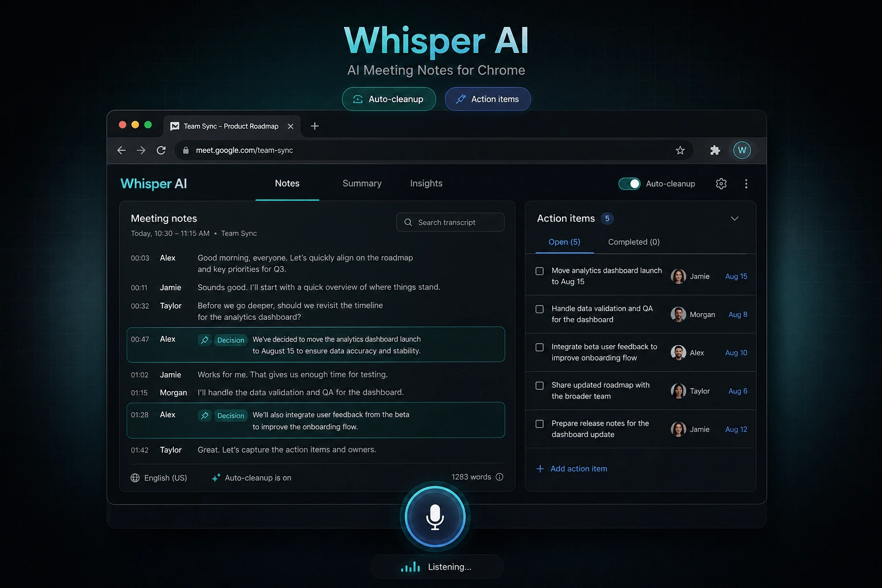882x588 pixels.
Task: Open the settings gear icon
Action: [x=721, y=184]
